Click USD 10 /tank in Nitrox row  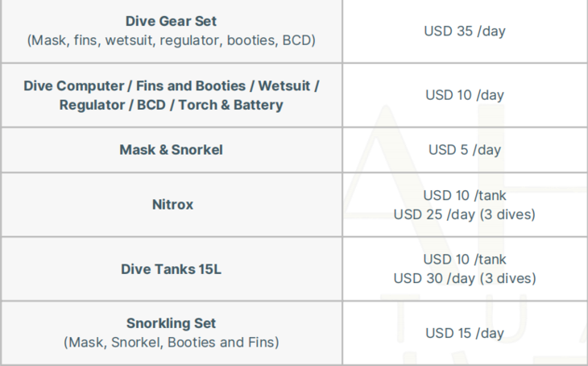point(465,195)
